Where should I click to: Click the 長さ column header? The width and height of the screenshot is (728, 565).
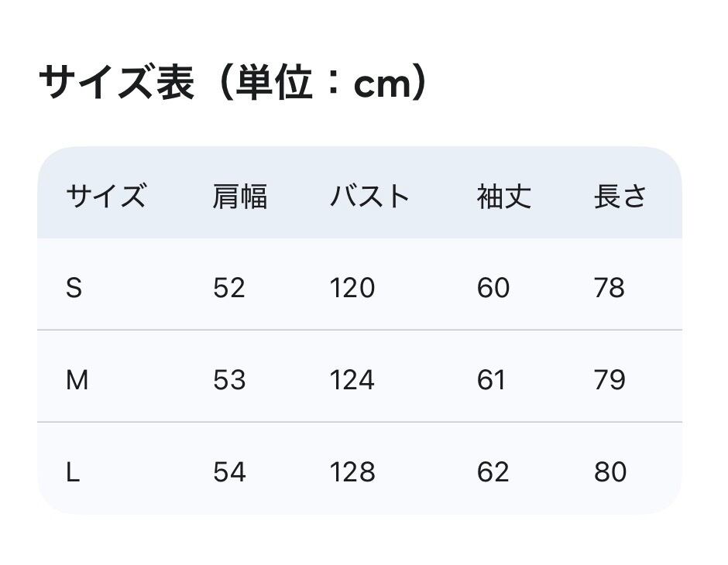tap(620, 197)
